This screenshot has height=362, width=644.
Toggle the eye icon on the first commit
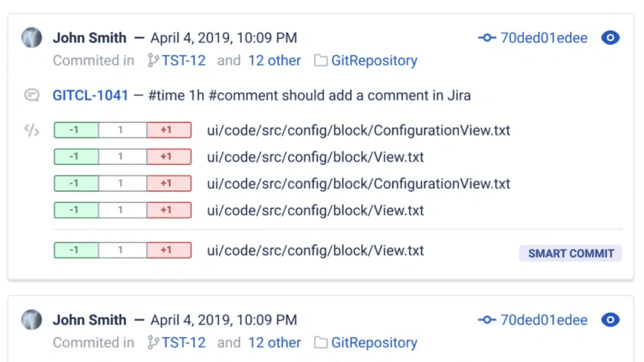click(x=610, y=38)
